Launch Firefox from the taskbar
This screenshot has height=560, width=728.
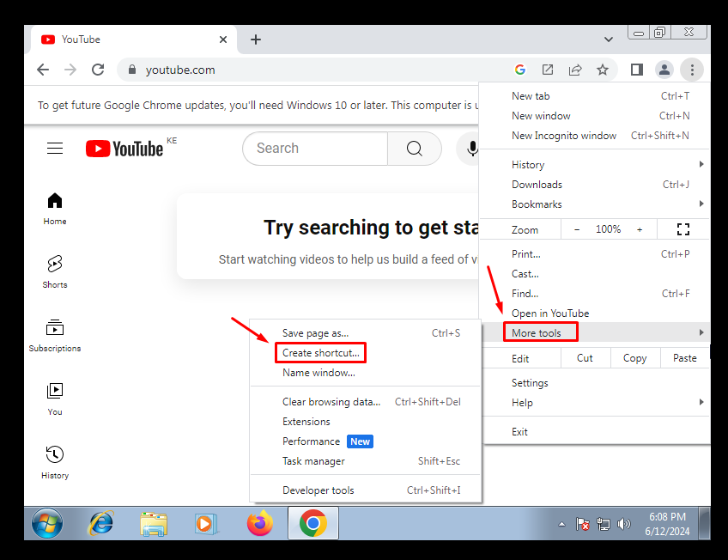coord(260,523)
